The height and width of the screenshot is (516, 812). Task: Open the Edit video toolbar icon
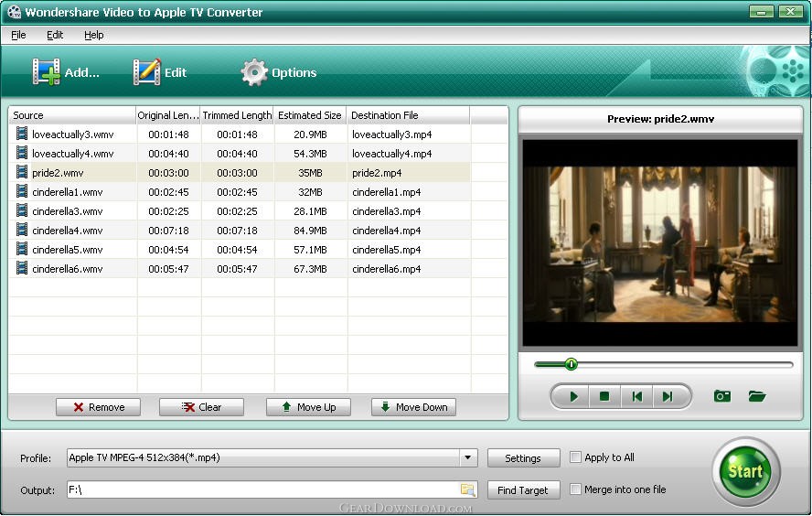click(x=146, y=71)
